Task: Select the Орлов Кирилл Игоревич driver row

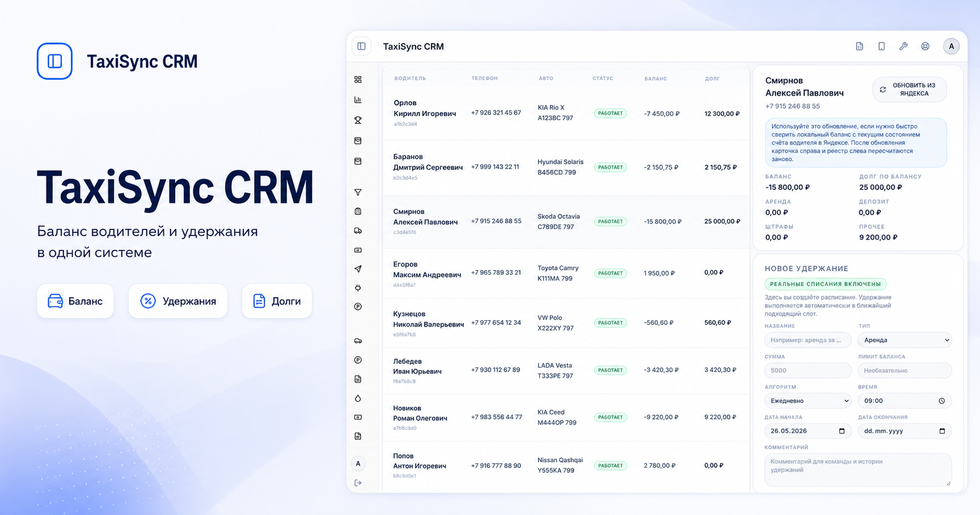Action: [x=566, y=113]
